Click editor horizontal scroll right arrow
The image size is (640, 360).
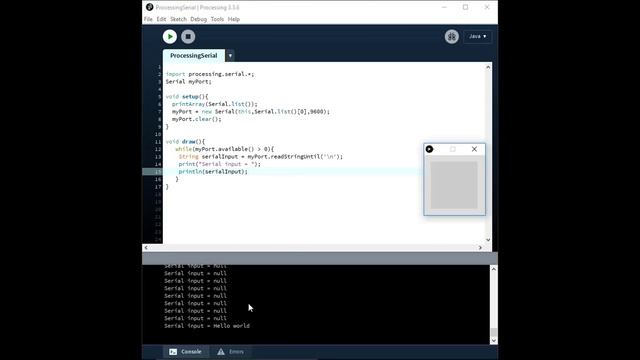480,247
